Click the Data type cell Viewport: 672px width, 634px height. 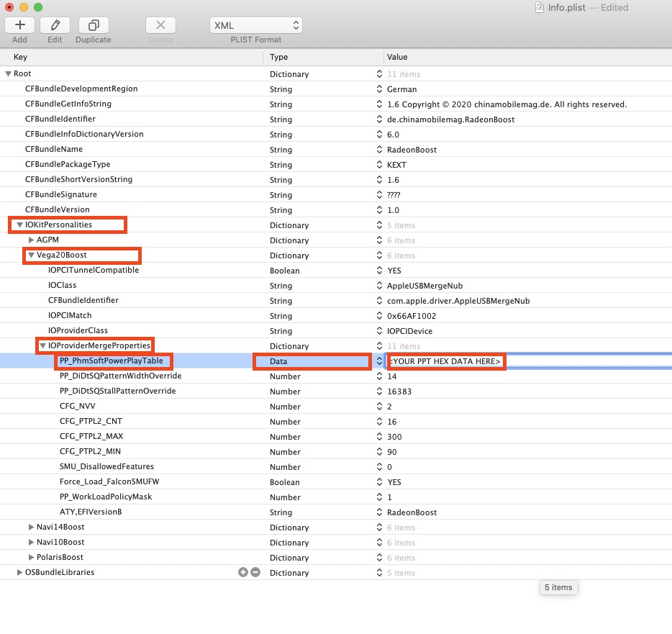point(278,361)
